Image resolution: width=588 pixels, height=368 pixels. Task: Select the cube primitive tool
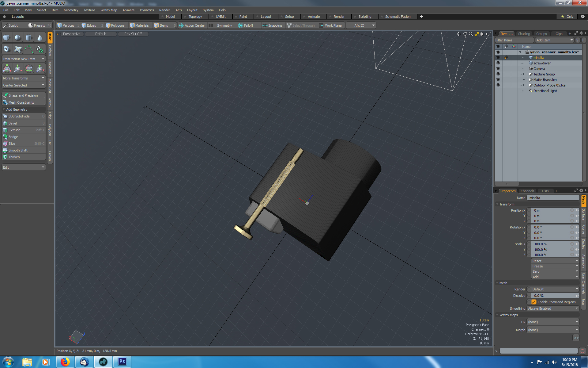[x=6, y=38]
